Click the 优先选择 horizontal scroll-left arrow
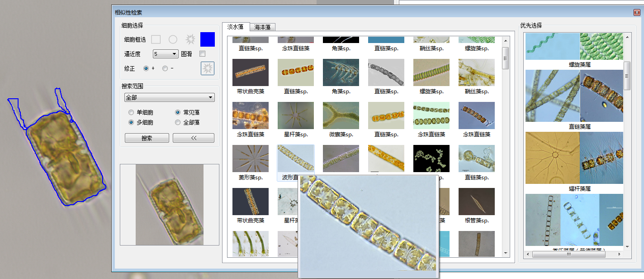The width and height of the screenshot is (644, 279). [x=529, y=254]
